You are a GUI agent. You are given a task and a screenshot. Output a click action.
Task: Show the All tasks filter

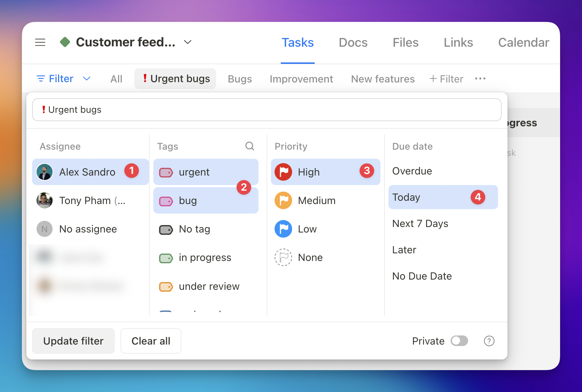coord(116,79)
